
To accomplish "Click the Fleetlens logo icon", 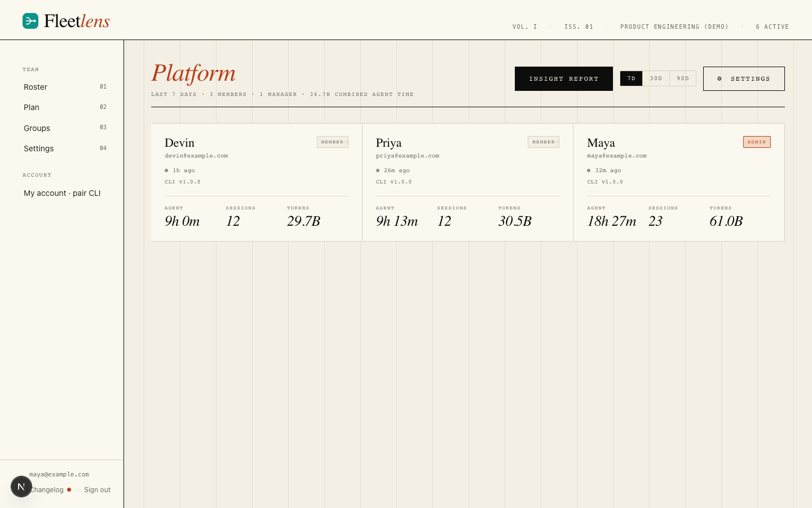I will [x=30, y=21].
